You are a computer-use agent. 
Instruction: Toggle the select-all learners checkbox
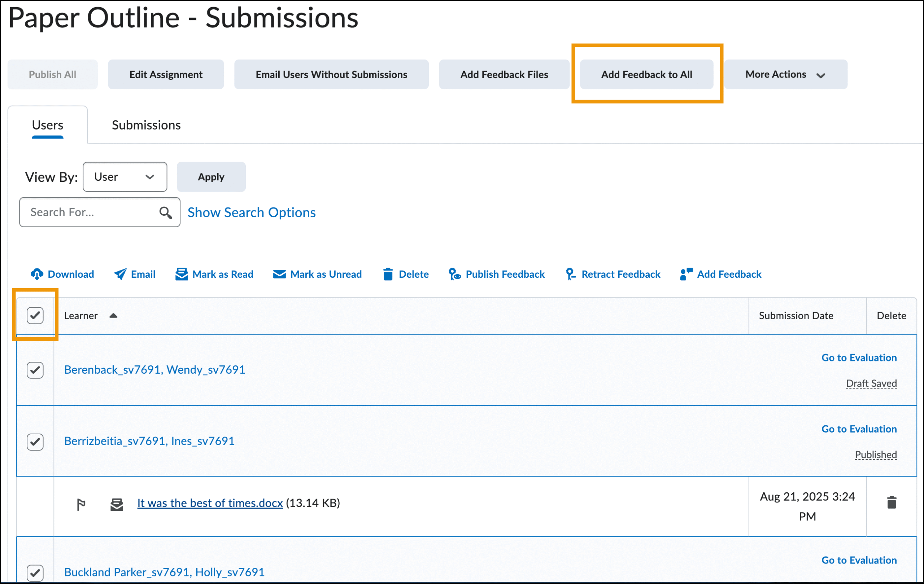coord(35,315)
